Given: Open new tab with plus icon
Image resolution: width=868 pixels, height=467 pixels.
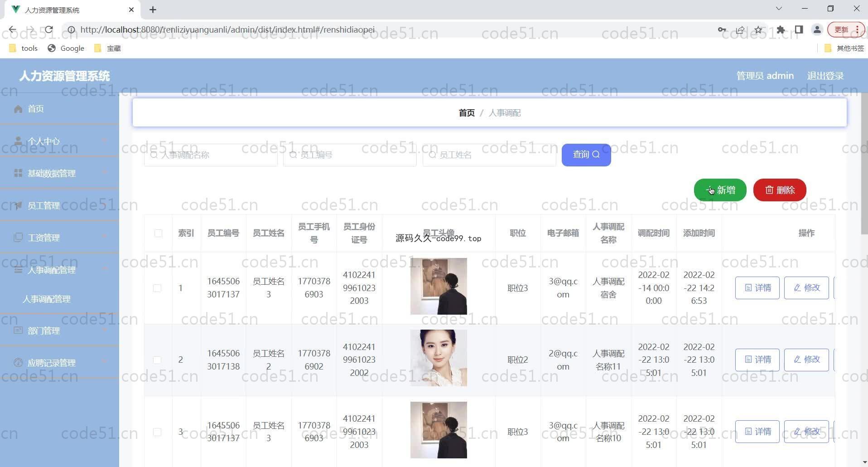Looking at the screenshot, I should tap(153, 10).
